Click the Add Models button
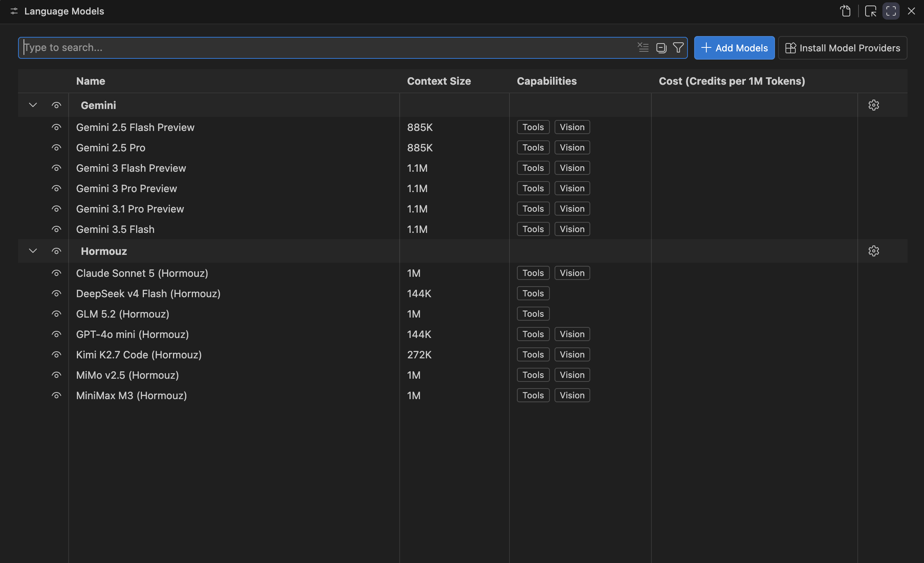Viewport: 924px width, 563px height. pyautogui.click(x=734, y=48)
